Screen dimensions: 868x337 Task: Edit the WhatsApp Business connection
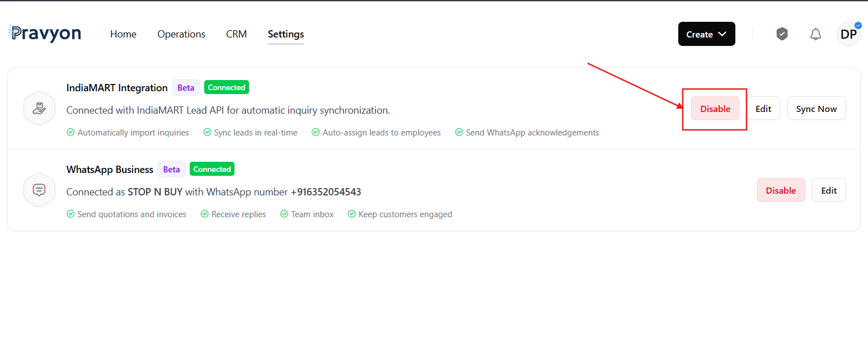point(829,190)
